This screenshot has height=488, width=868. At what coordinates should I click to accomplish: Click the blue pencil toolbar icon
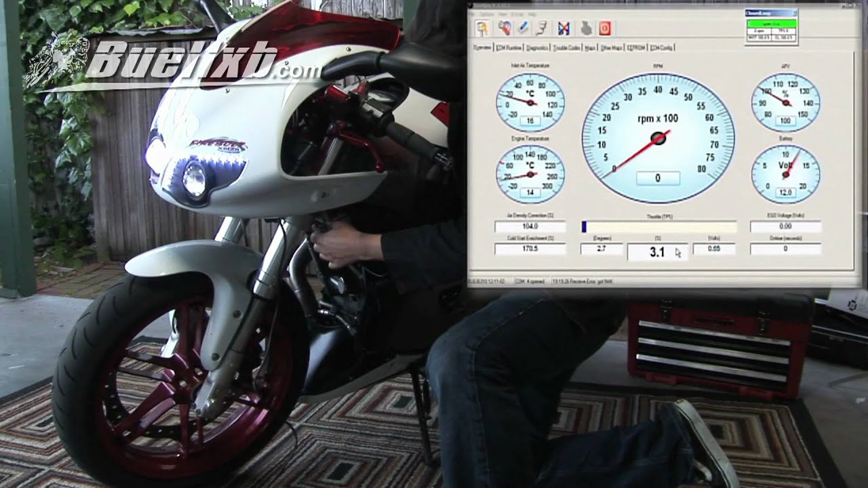pos(524,28)
